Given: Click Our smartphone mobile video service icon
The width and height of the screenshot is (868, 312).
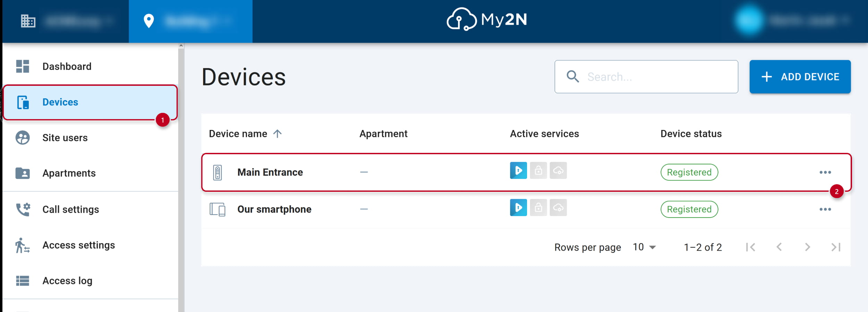Looking at the screenshot, I should click(518, 207).
